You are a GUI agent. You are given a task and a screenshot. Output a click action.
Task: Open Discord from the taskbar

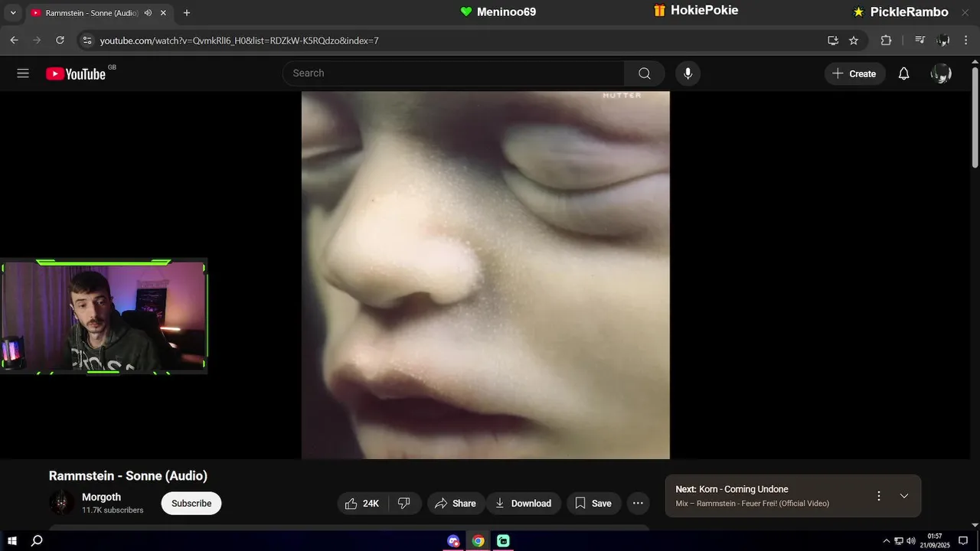click(453, 541)
